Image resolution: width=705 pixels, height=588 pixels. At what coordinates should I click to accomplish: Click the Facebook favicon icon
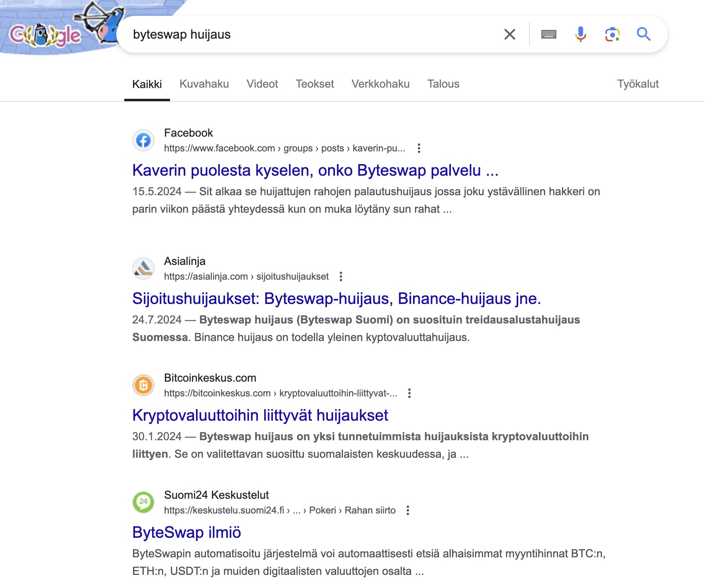point(144,140)
